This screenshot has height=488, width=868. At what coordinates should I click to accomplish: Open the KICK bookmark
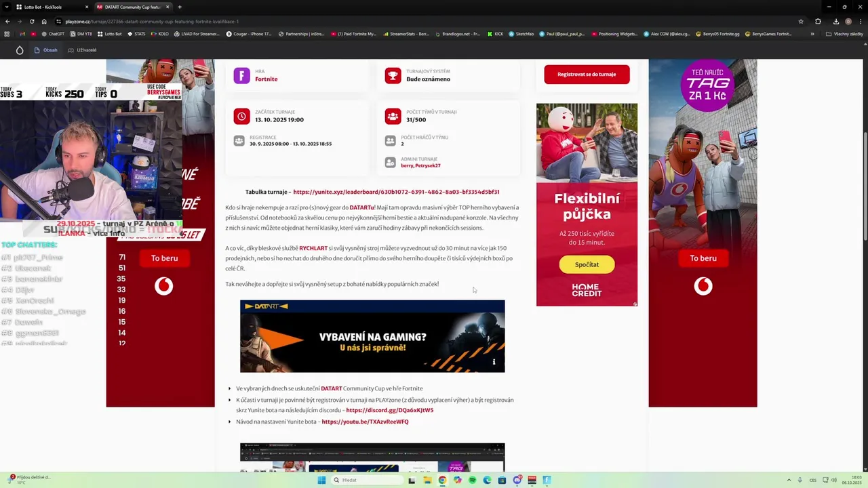coord(495,34)
